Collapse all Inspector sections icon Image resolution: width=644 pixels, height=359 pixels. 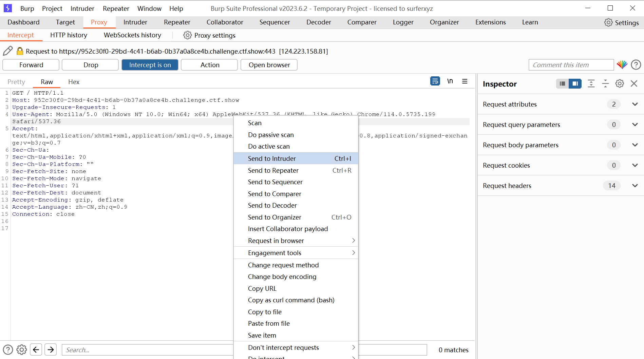605,83
